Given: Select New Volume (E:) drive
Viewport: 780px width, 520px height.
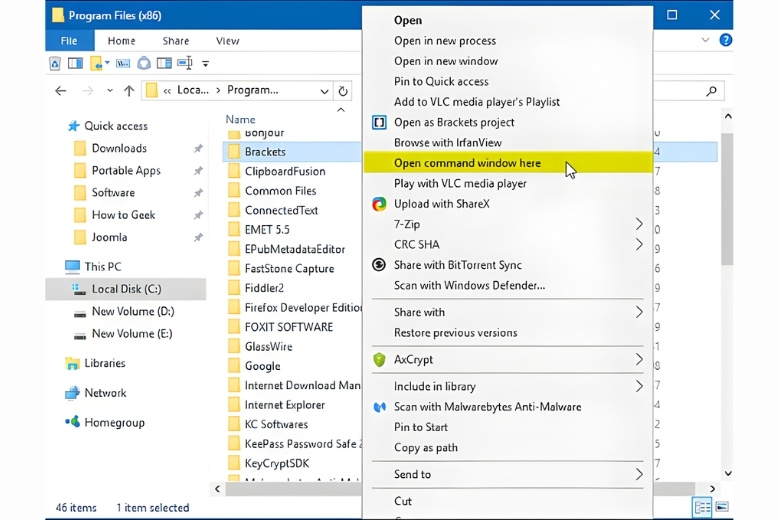Looking at the screenshot, I should point(123,334).
